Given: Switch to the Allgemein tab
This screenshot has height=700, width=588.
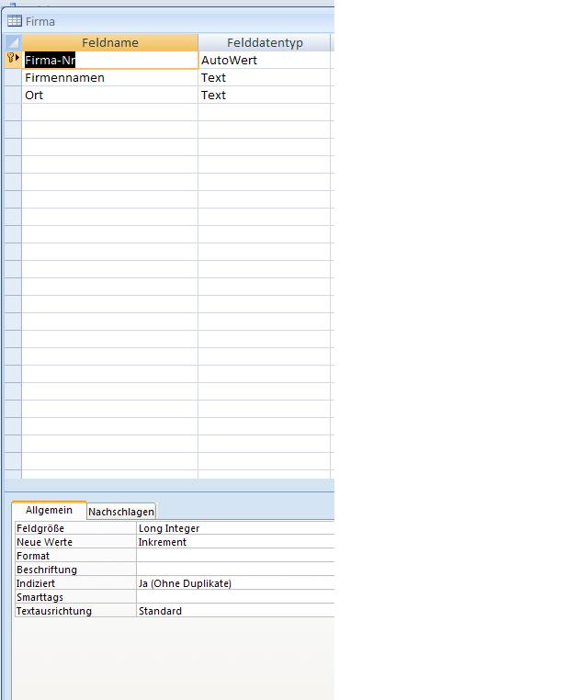Looking at the screenshot, I should [x=49, y=510].
